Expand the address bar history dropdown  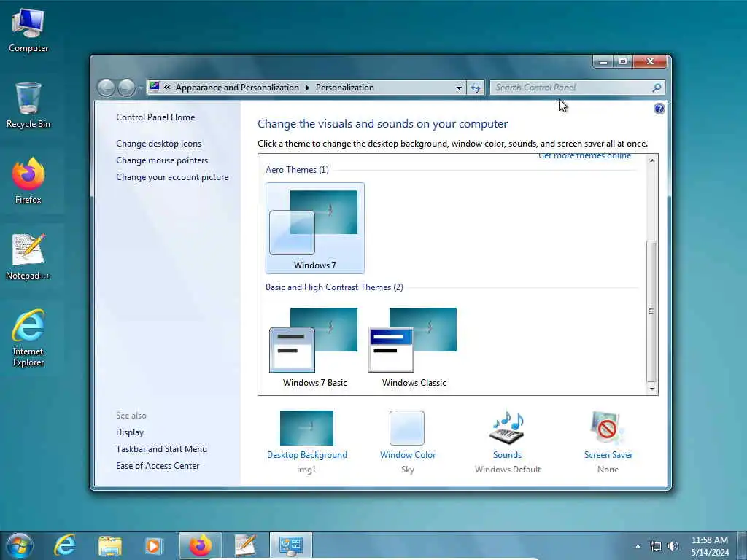(x=459, y=87)
